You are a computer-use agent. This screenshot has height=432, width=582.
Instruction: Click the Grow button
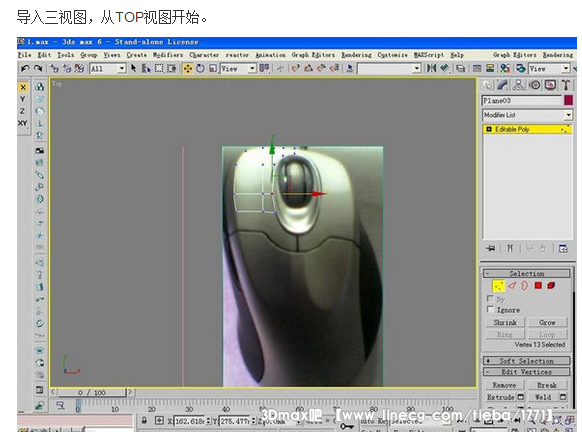coord(547,322)
